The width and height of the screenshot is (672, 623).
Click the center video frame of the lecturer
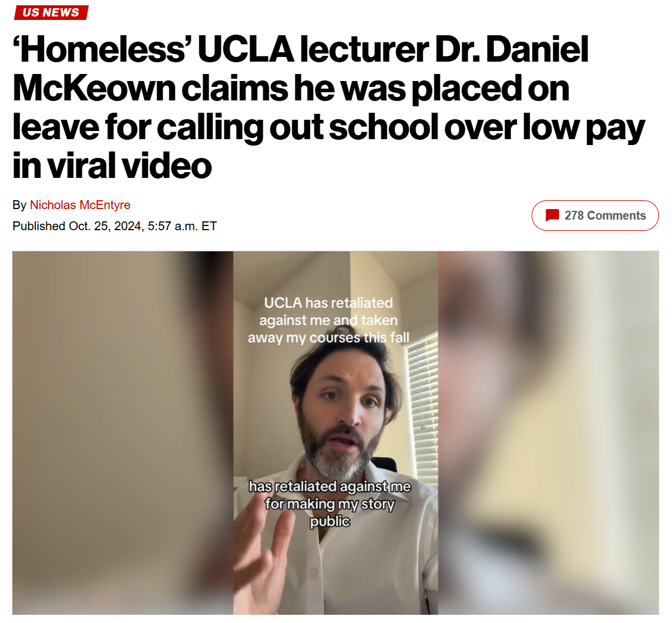pos(335,433)
